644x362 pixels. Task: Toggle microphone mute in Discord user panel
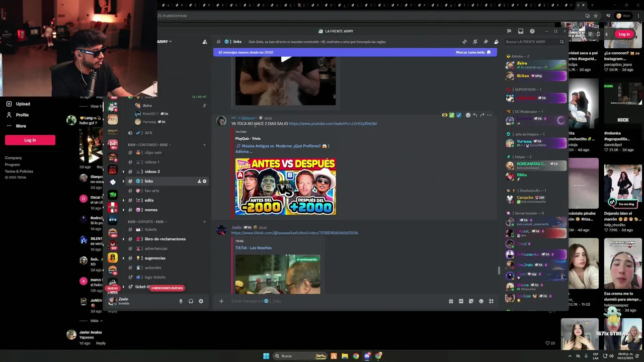[x=181, y=301]
